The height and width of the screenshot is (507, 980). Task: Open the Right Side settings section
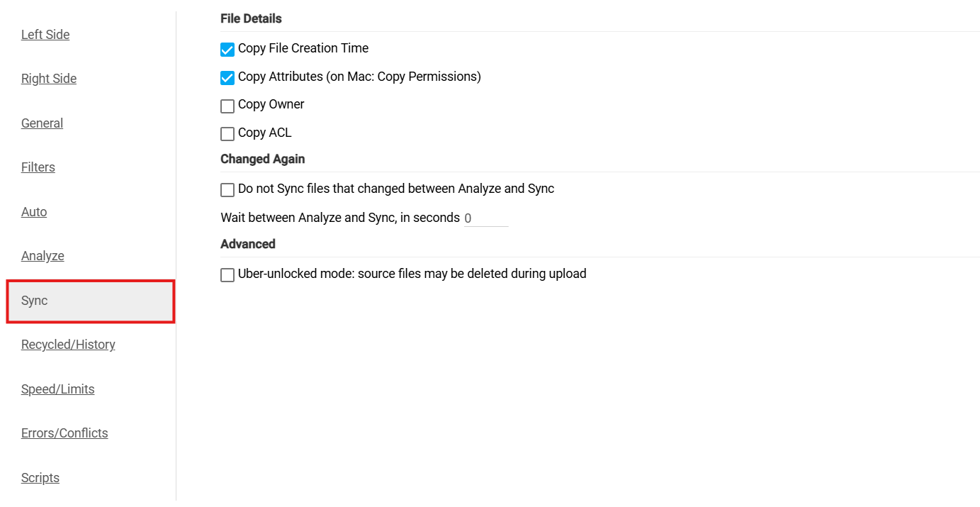point(48,78)
